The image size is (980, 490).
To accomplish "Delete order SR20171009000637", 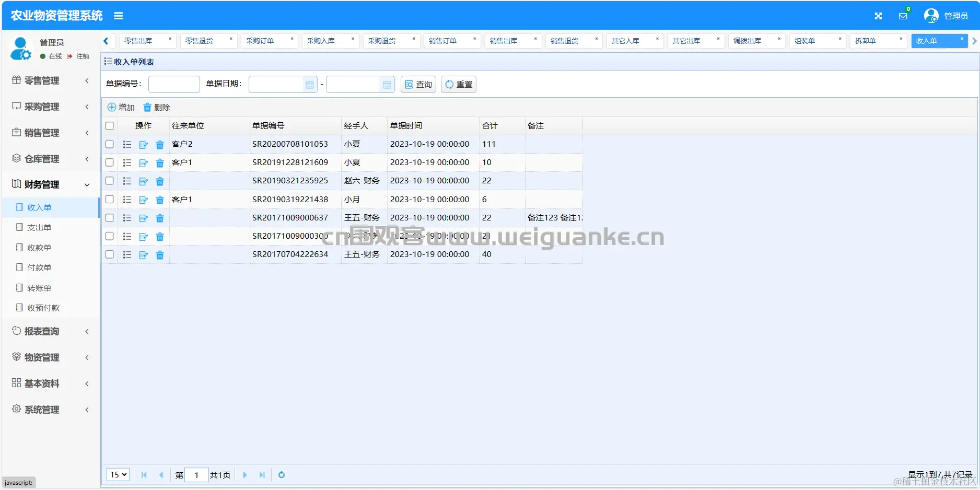I will [x=160, y=218].
